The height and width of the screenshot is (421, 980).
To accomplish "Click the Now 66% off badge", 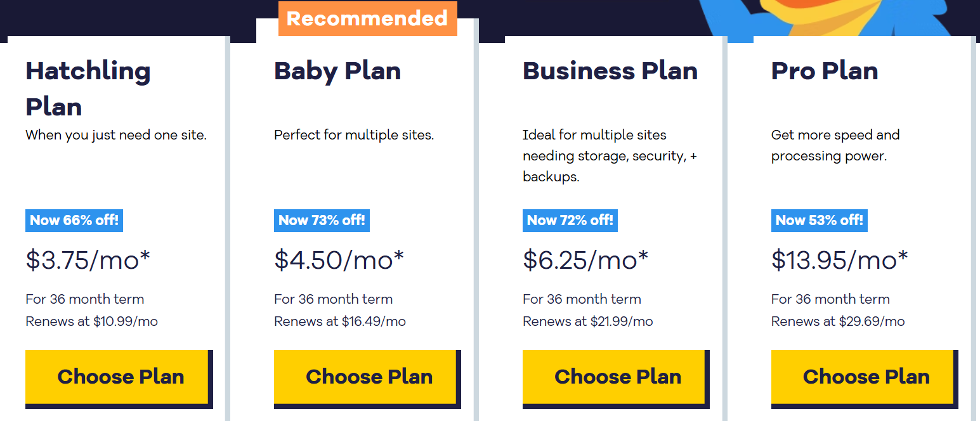I will coord(74,220).
